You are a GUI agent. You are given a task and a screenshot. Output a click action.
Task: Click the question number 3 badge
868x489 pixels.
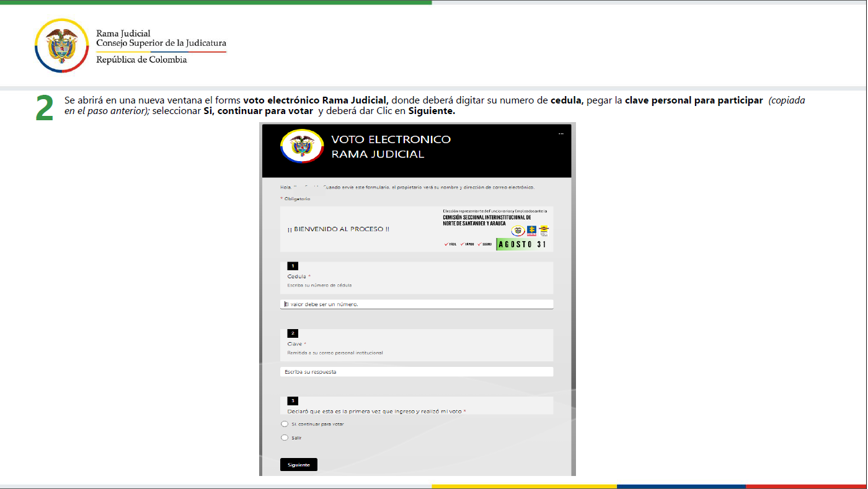point(293,401)
